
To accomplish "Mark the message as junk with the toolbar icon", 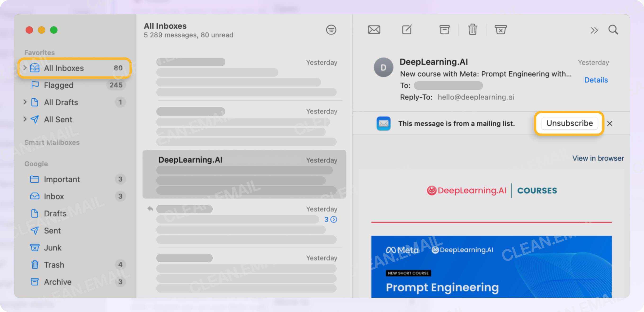I will coord(501,30).
